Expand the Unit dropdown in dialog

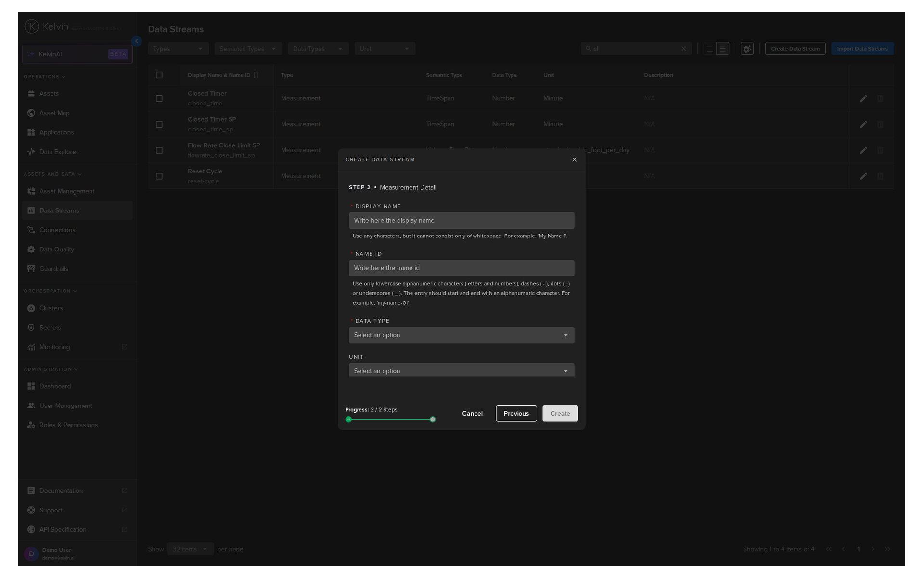461,370
